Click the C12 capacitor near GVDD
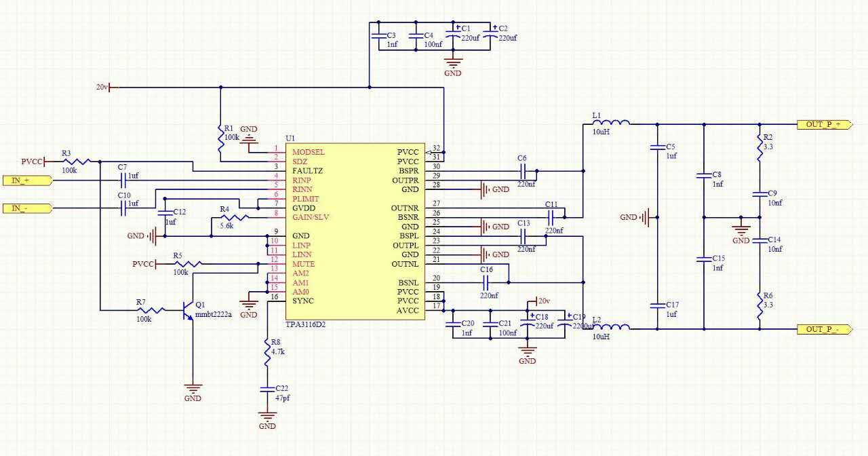 coord(166,212)
